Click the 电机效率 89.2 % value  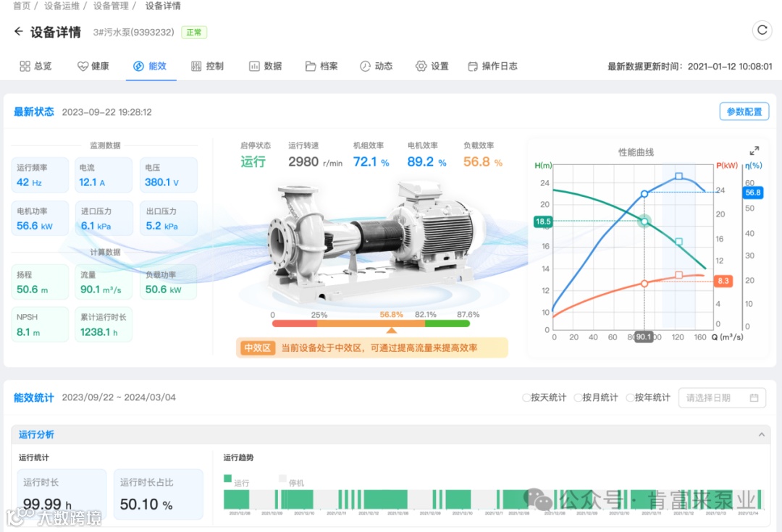point(426,161)
